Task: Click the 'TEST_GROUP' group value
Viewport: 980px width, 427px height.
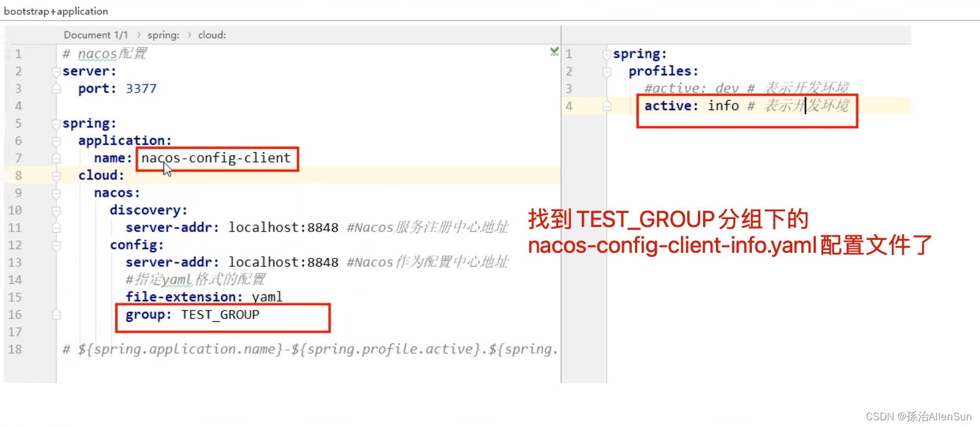Action: point(220,315)
